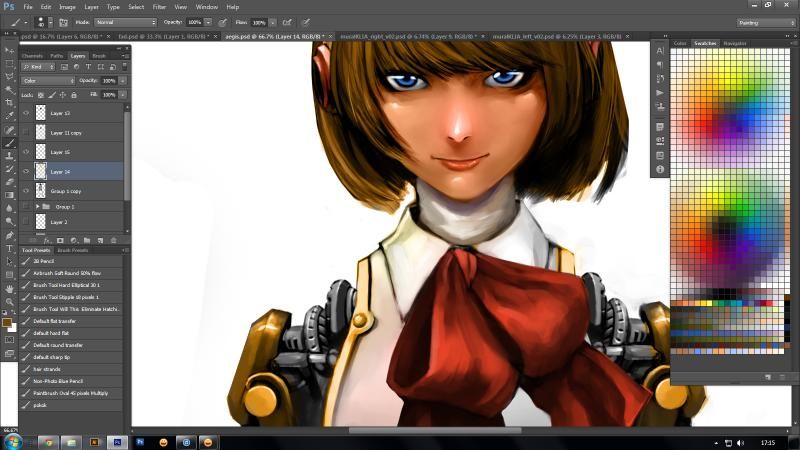Screen dimensions: 800x450
Task: Select the Pen tool
Action: (x=9, y=235)
